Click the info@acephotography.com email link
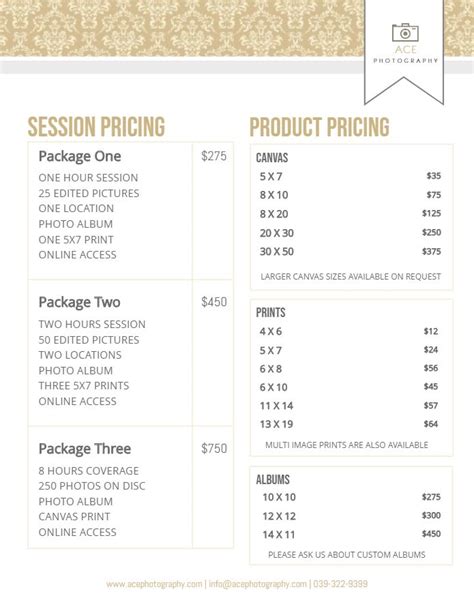Viewport: 474px width, 613px height. tap(258, 584)
